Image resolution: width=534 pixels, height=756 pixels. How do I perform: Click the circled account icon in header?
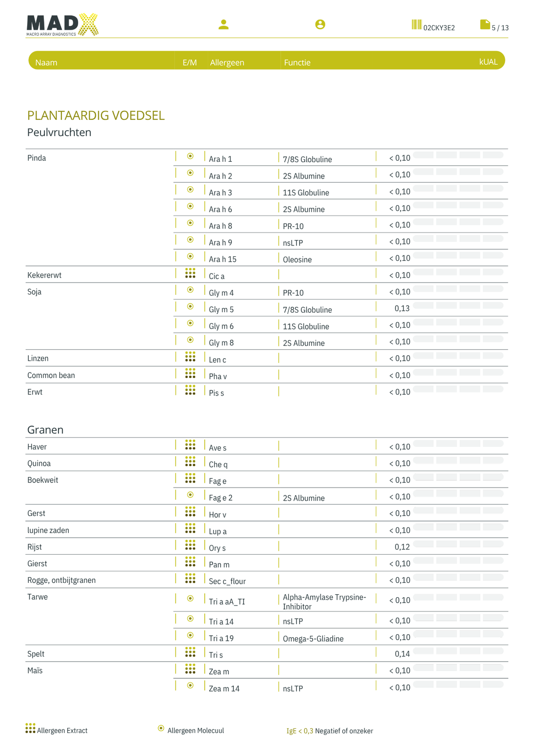tap(320, 24)
